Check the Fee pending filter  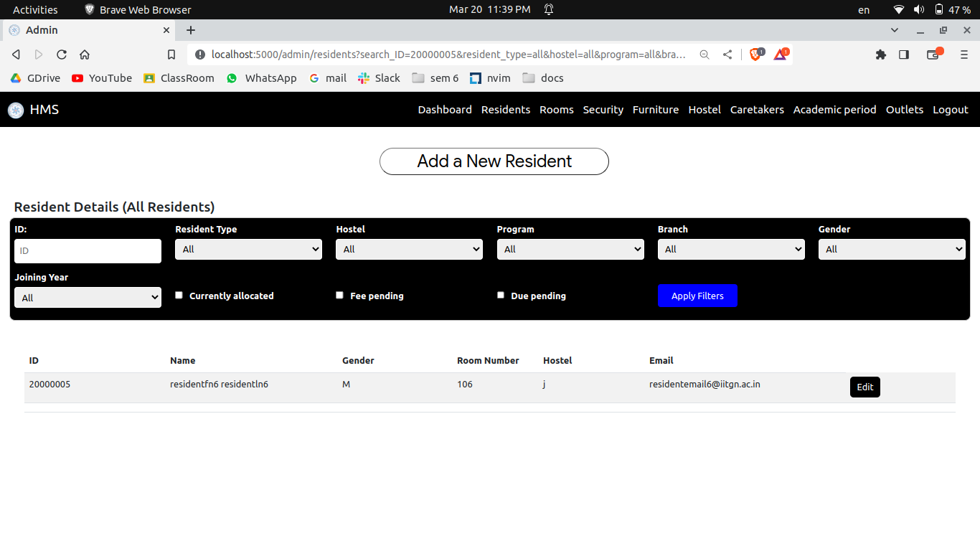point(339,295)
